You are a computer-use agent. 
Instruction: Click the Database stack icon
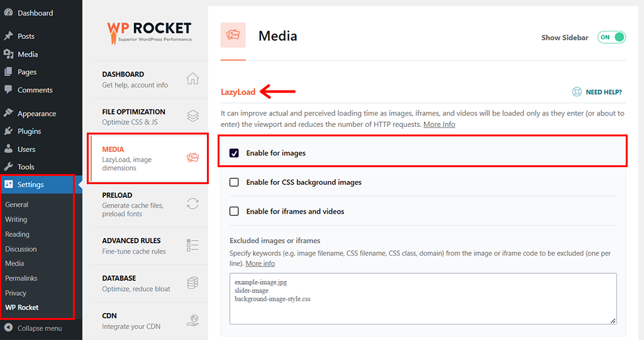click(192, 283)
